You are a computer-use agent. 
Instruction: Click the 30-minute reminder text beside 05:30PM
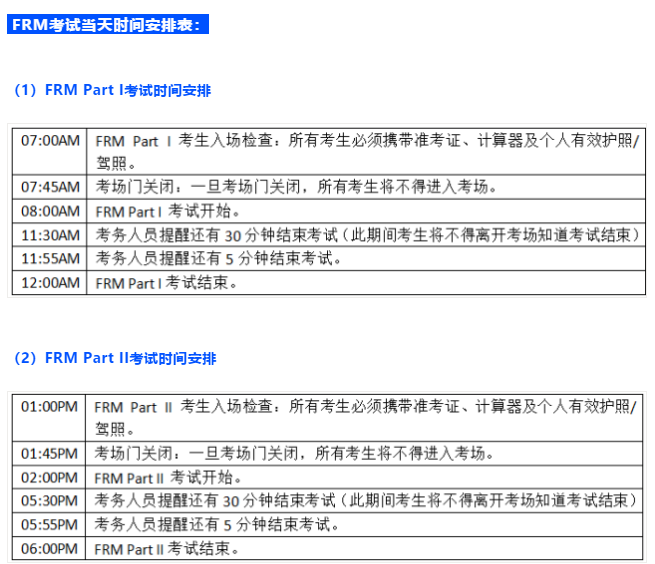coord(364,500)
